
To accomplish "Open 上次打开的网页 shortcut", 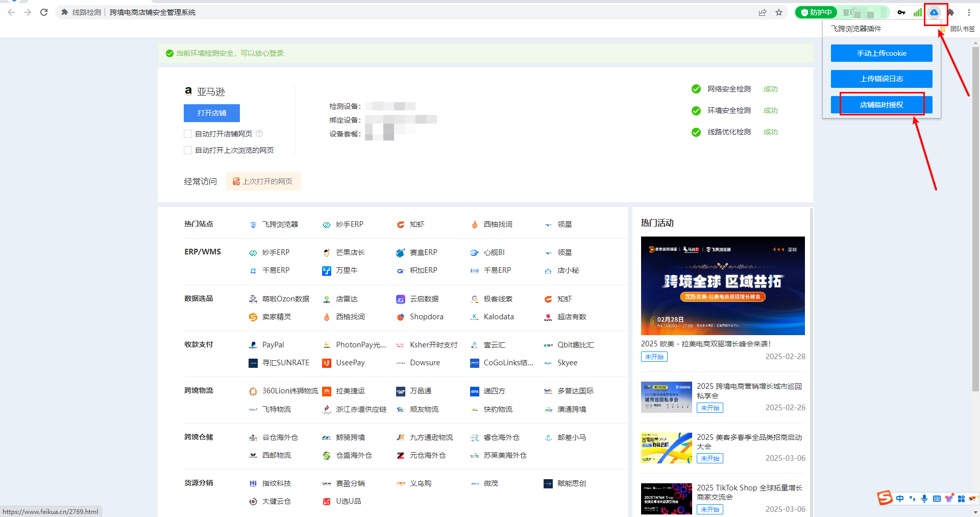I will click(263, 181).
